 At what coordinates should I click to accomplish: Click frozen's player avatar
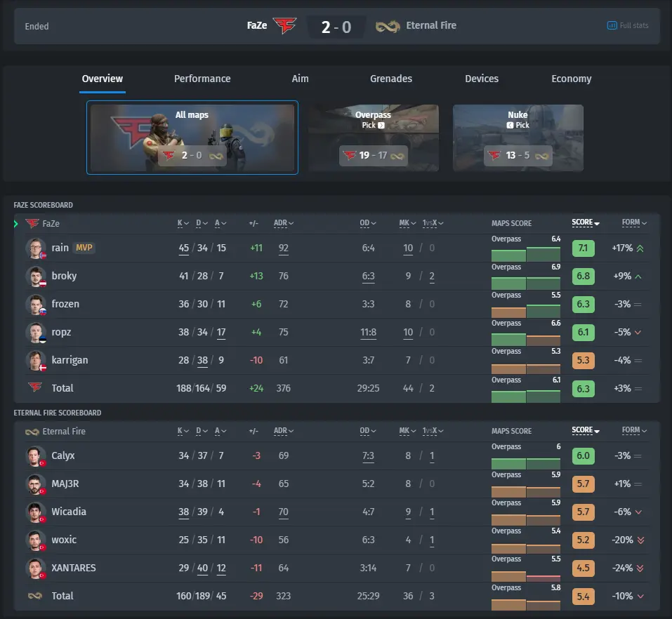click(36, 304)
